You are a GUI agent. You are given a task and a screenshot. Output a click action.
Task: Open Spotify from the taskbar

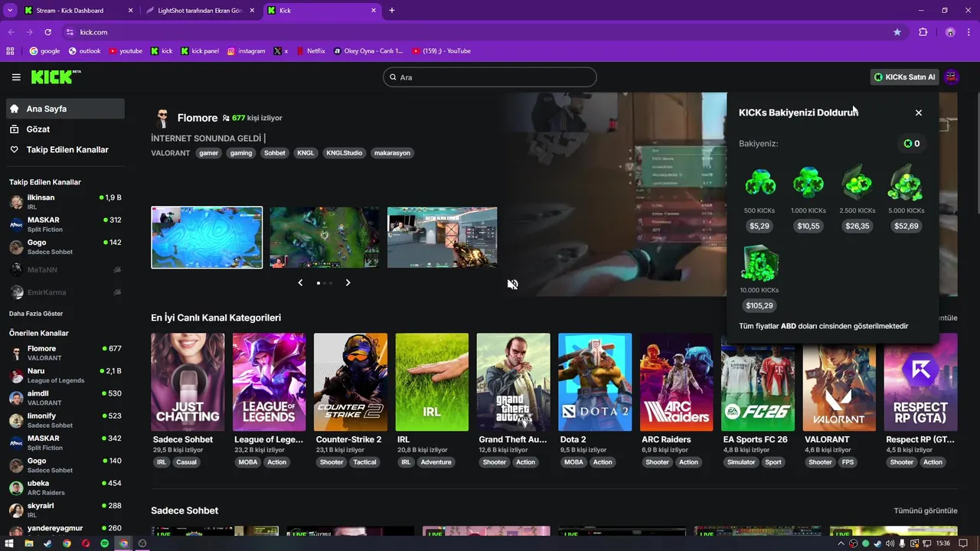105,543
